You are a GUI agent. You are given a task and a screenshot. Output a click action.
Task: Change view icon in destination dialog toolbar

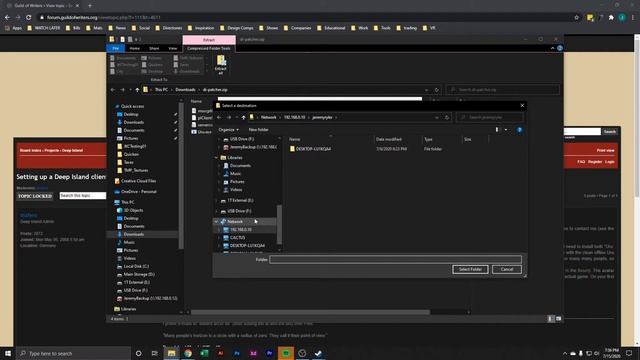click(497, 130)
